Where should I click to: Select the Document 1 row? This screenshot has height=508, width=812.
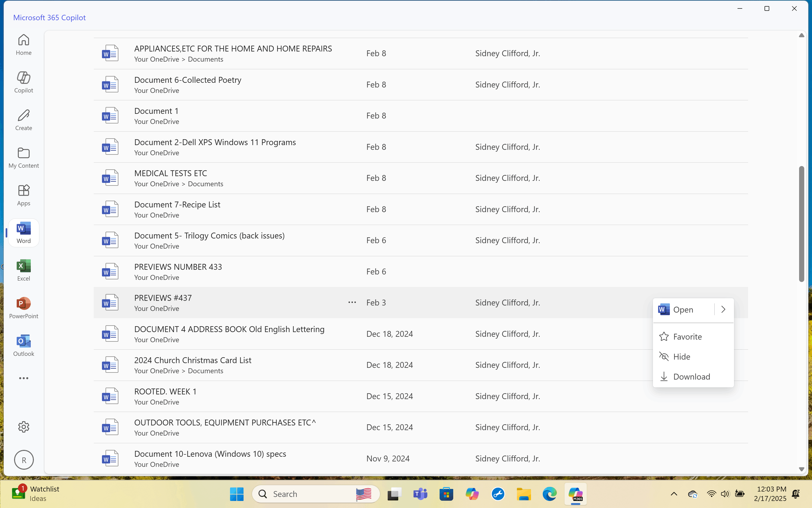421,116
